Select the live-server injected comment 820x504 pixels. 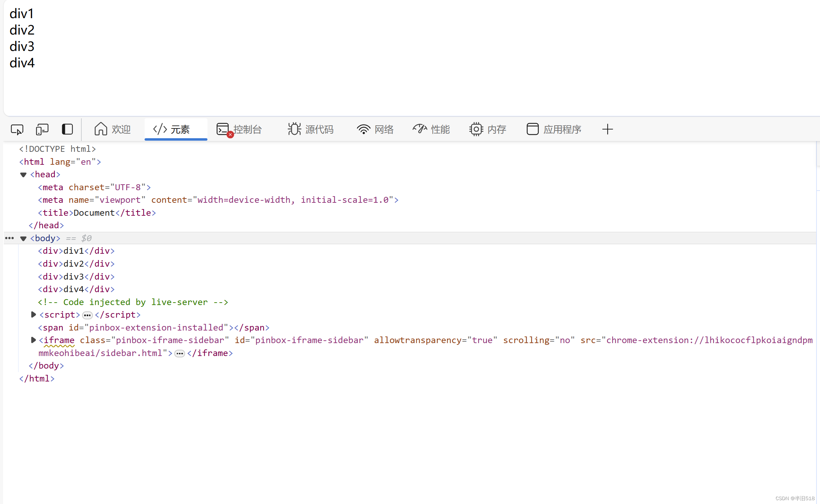(133, 302)
